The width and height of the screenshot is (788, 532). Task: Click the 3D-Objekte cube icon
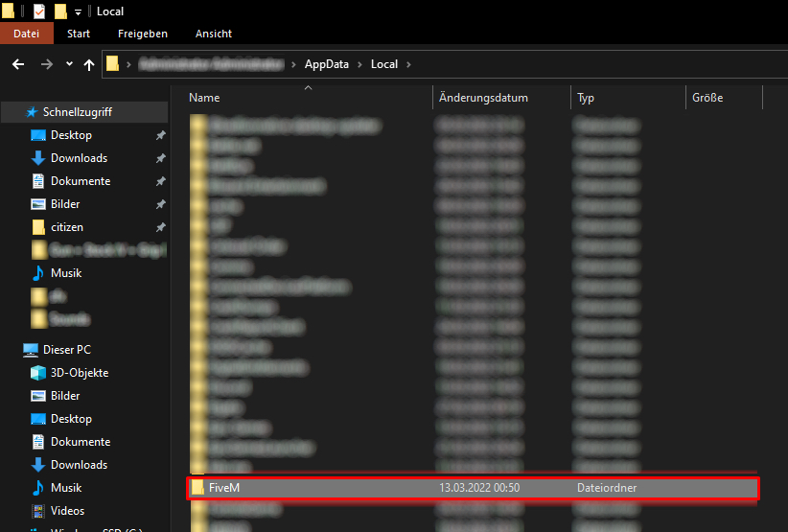click(x=38, y=373)
